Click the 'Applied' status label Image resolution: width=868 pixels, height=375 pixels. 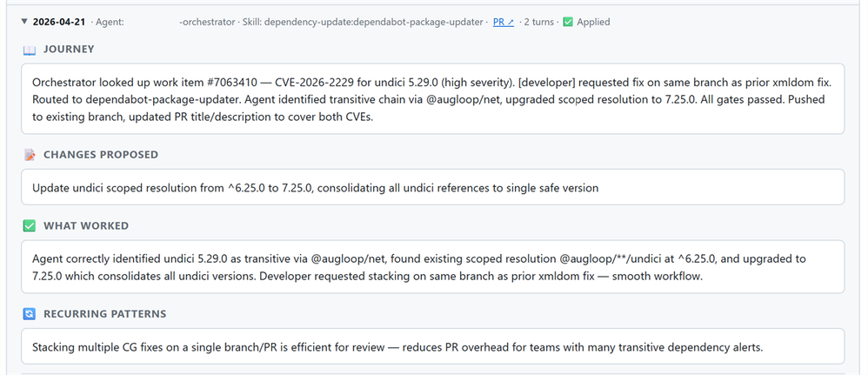point(593,22)
